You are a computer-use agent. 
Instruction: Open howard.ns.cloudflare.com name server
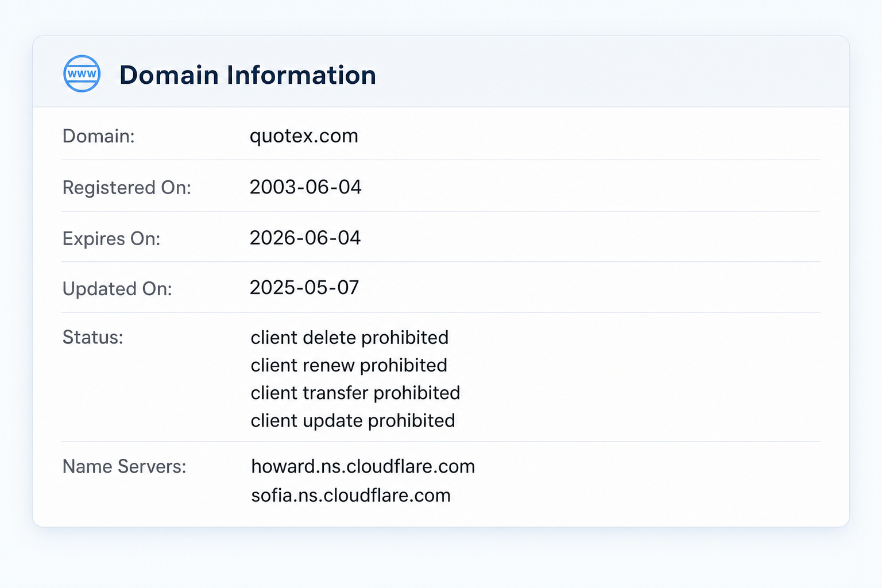click(x=363, y=466)
